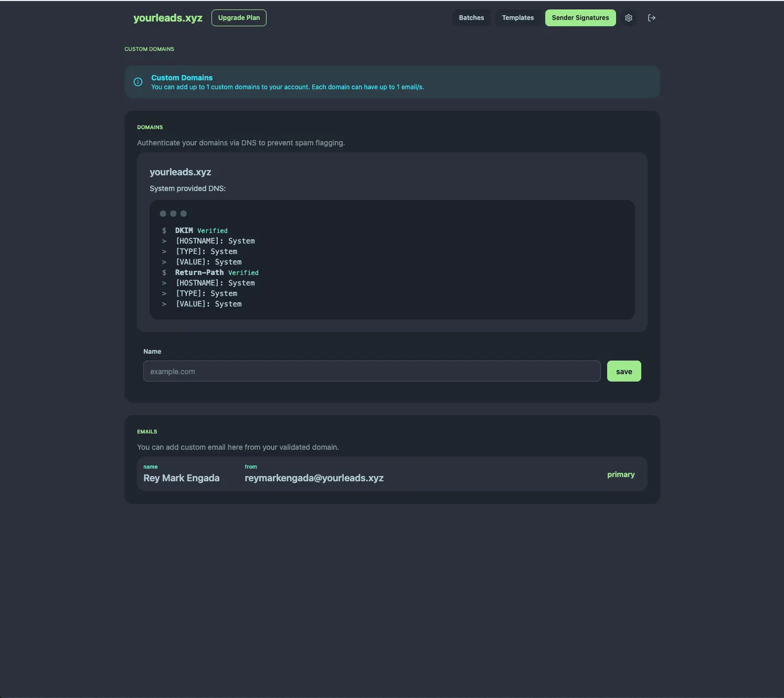Focus the domain Name input field
The image size is (784, 698).
coord(372,371)
